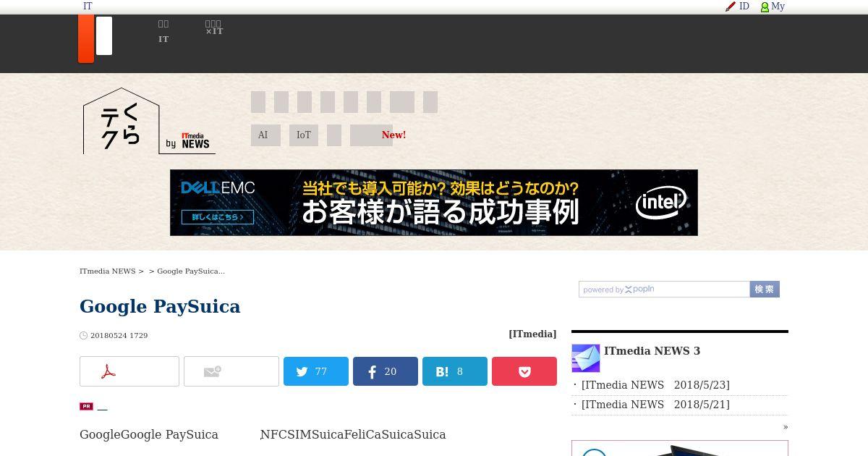
Task: Click the '20180524 1729' date text
Action: tap(119, 336)
